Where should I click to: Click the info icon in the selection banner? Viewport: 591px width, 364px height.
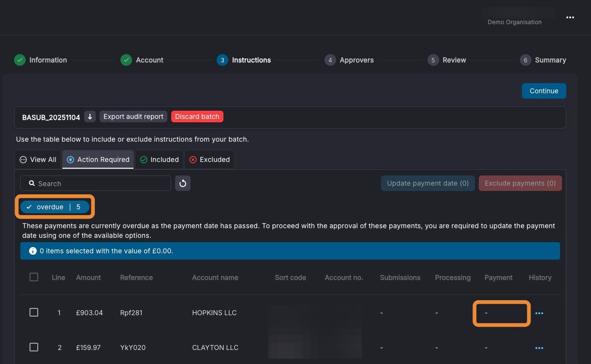pos(33,251)
